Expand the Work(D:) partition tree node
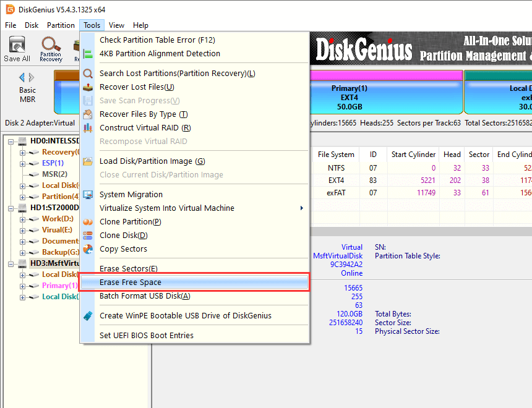This screenshot has height=408, width=532. click(x=23, y=219)
